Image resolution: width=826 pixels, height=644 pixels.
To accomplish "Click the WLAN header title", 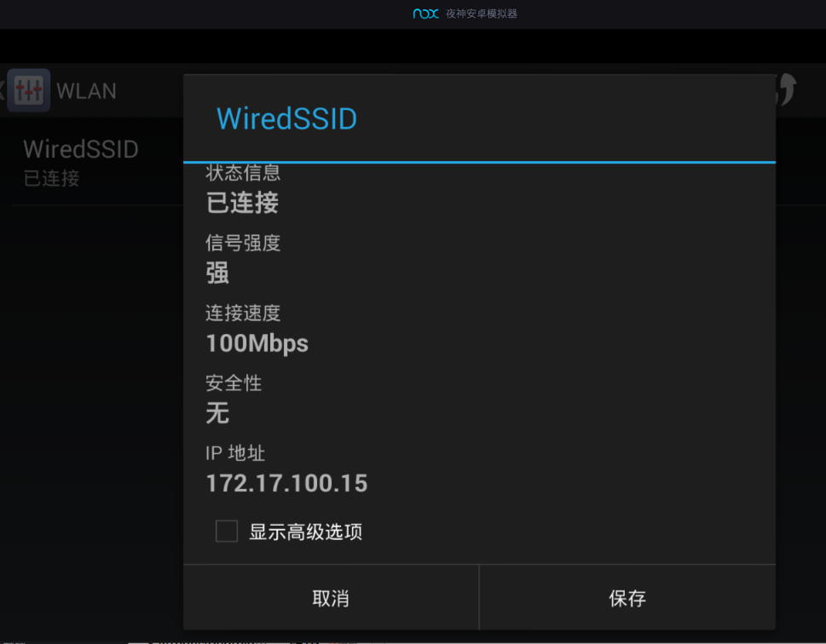I will tap(86, 91).
